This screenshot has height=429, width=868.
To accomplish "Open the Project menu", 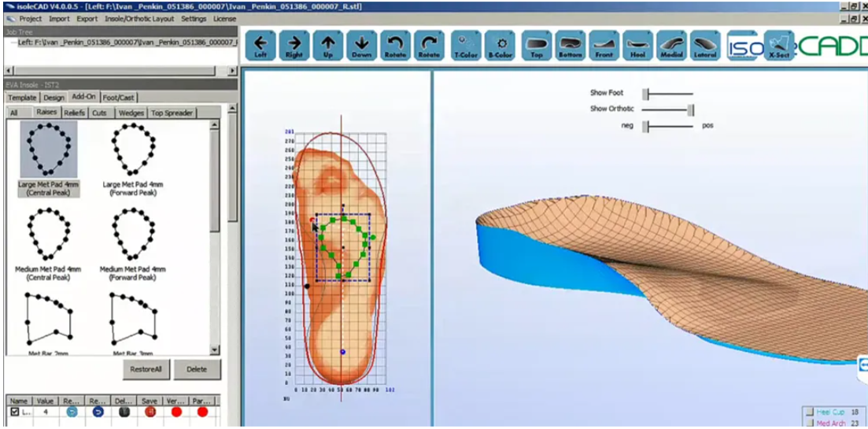I will point(31,18).
